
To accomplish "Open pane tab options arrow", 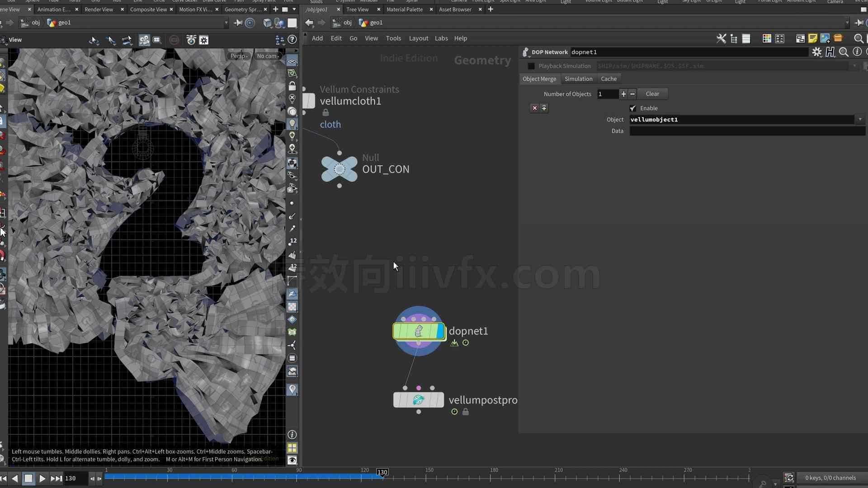I will tap(294, 9).
